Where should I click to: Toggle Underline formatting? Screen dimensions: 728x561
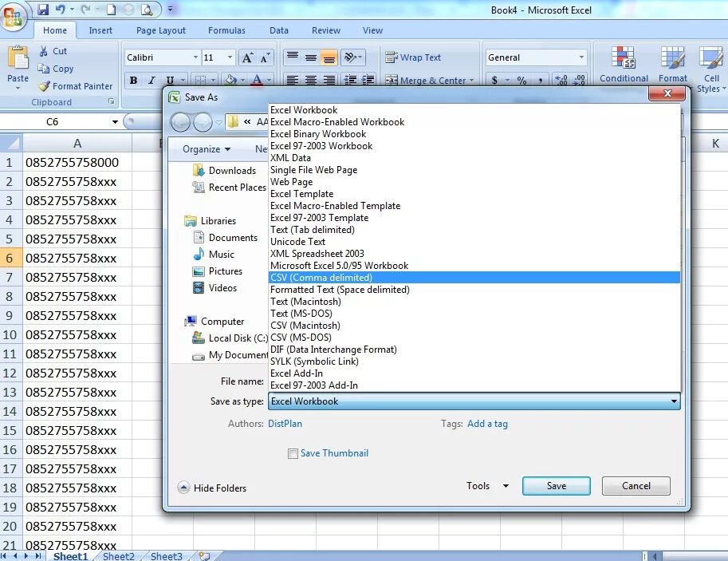click(x=171, y=80)
